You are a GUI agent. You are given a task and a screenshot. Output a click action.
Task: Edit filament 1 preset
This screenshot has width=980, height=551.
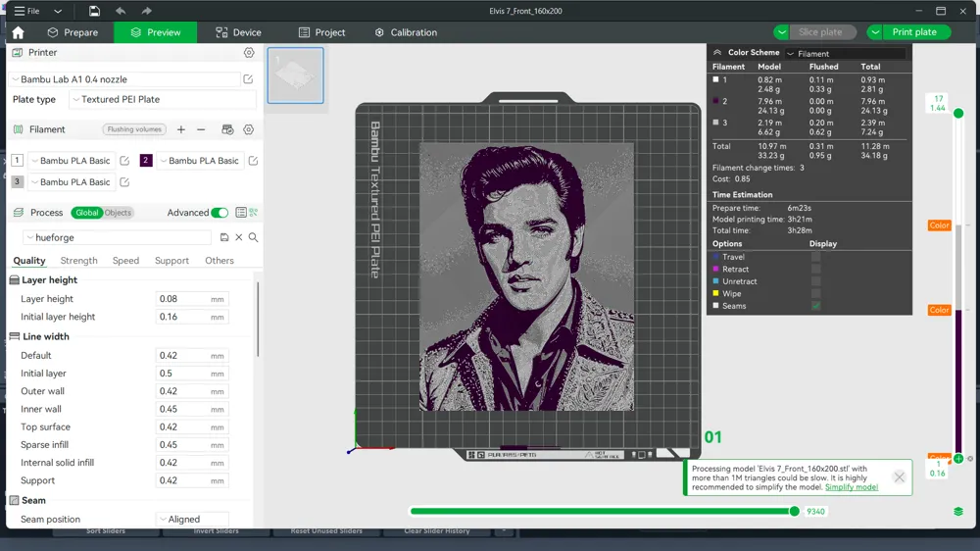124,161
